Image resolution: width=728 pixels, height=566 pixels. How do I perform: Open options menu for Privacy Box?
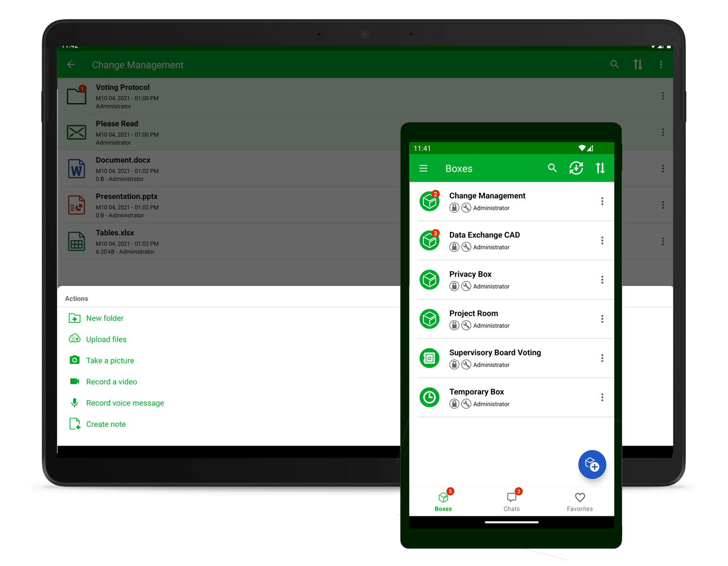pyautogui.click(x=602, y=280)
